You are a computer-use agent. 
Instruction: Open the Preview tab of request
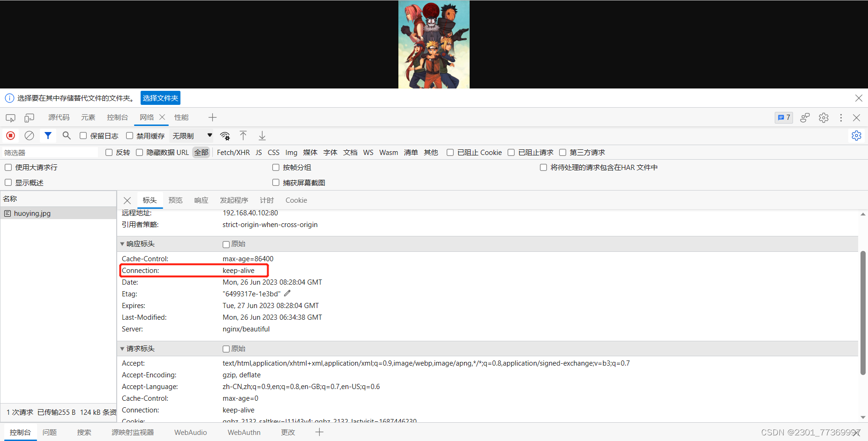(175, 200)
